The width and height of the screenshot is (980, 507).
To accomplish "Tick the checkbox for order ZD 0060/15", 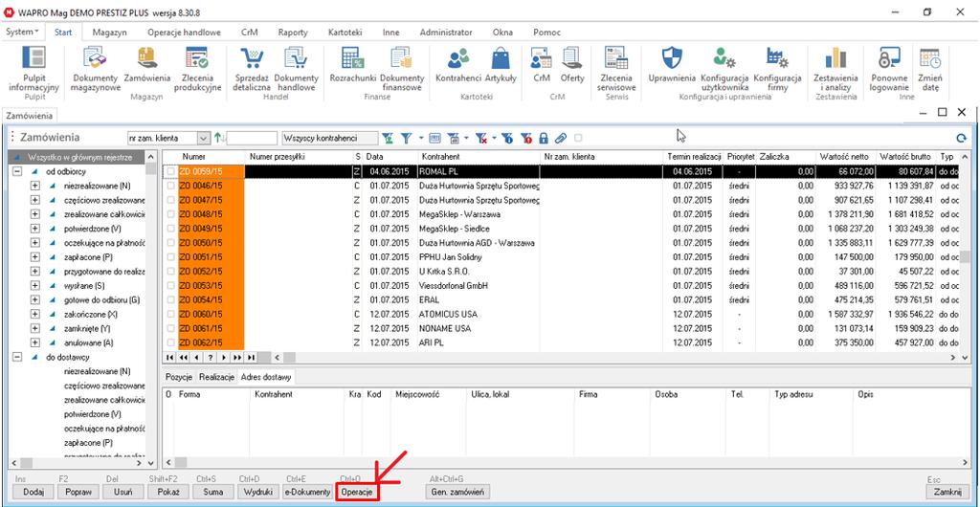I will [x=171, y=314].
